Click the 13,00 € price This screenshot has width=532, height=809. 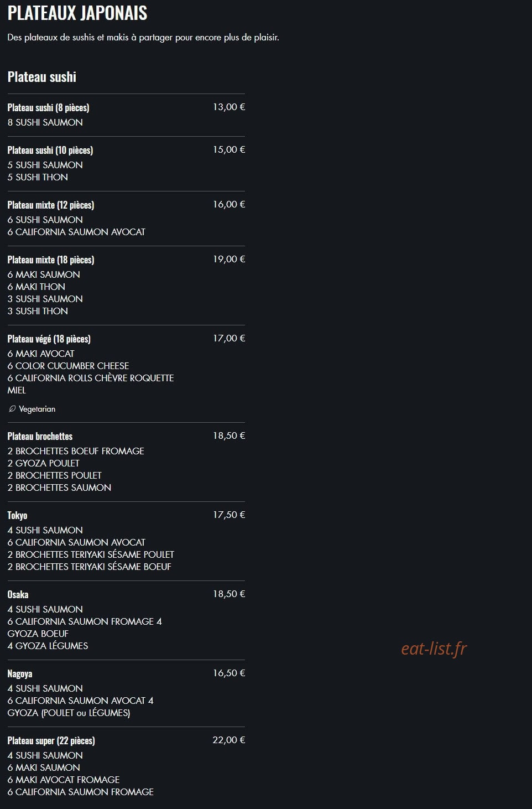229,107
